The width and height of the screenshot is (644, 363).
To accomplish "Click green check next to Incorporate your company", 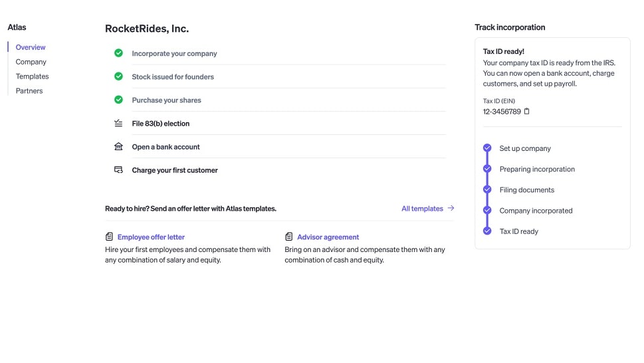I will coord(118,53).
